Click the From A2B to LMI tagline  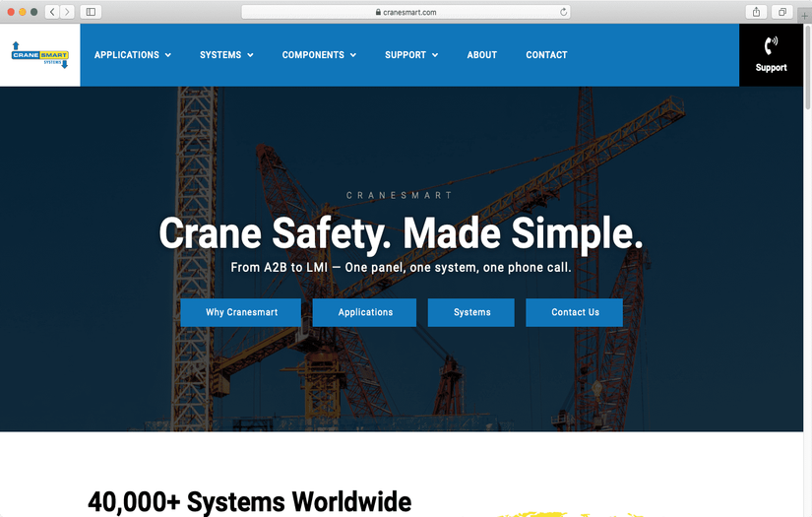point(401,267)
